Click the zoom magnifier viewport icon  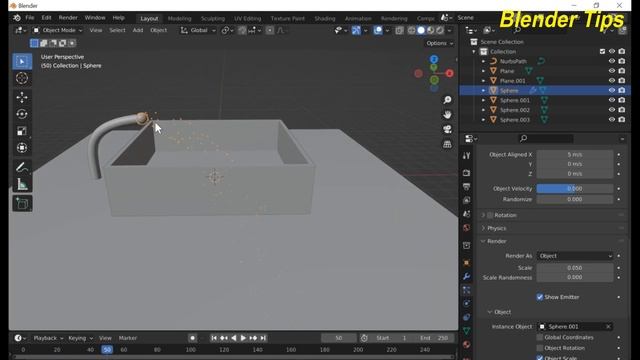click(x=447, y=100)
